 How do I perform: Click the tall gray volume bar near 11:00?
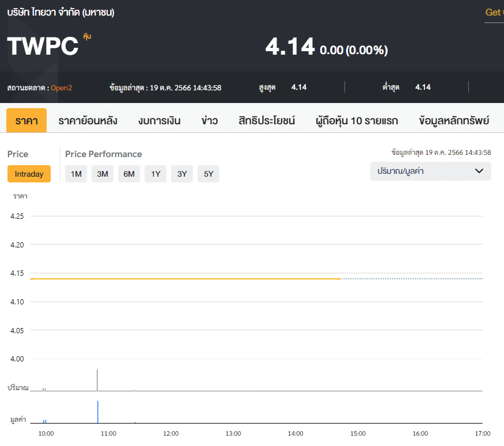coord(97,380)
